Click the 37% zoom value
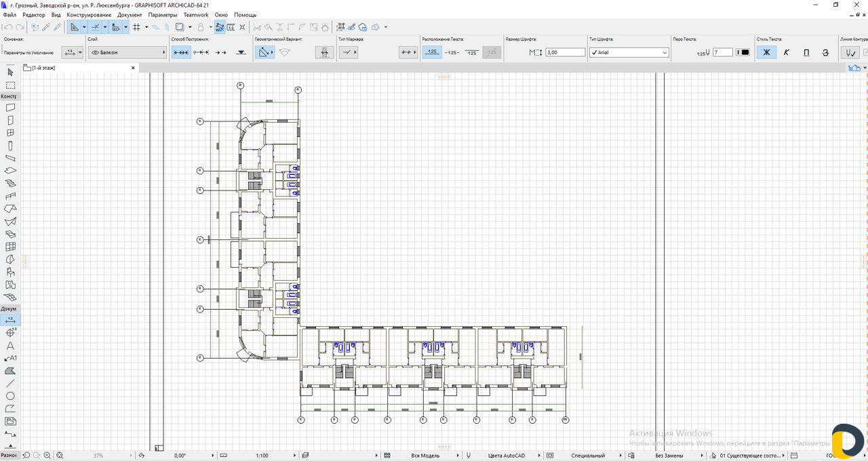This screenshot has width=868, height=461. pos(98,456)
